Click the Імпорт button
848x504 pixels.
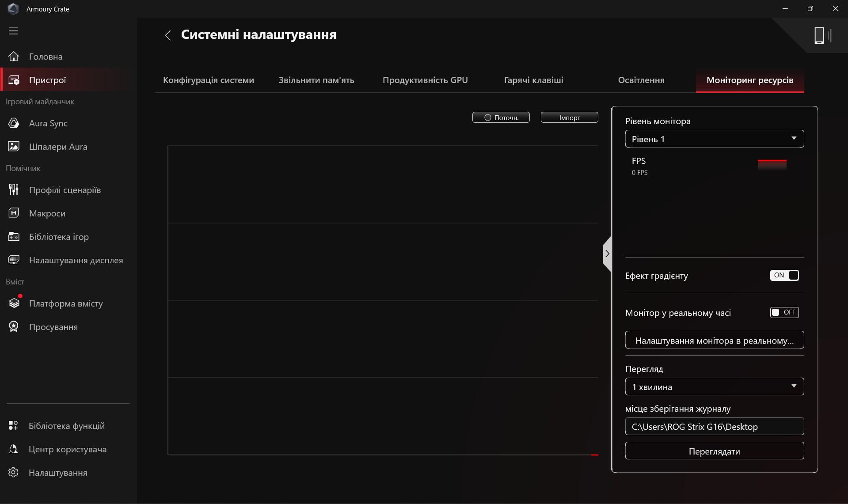(x=569, y=117)
